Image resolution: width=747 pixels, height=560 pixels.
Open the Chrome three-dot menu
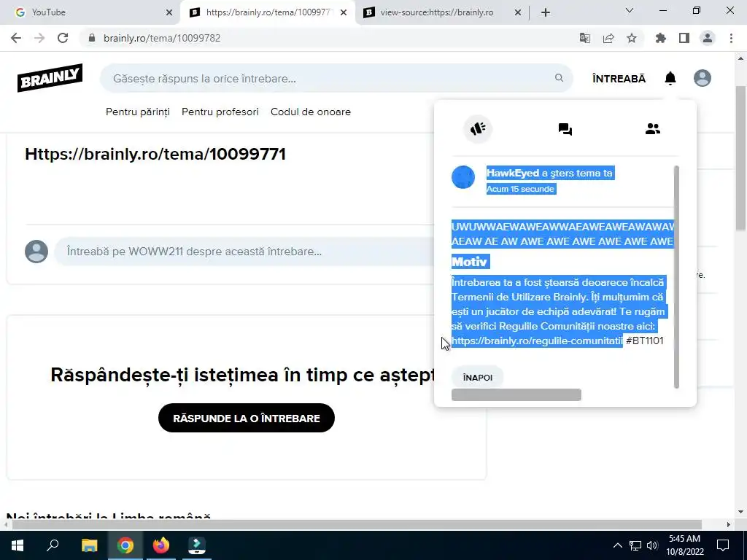point(731,38)
